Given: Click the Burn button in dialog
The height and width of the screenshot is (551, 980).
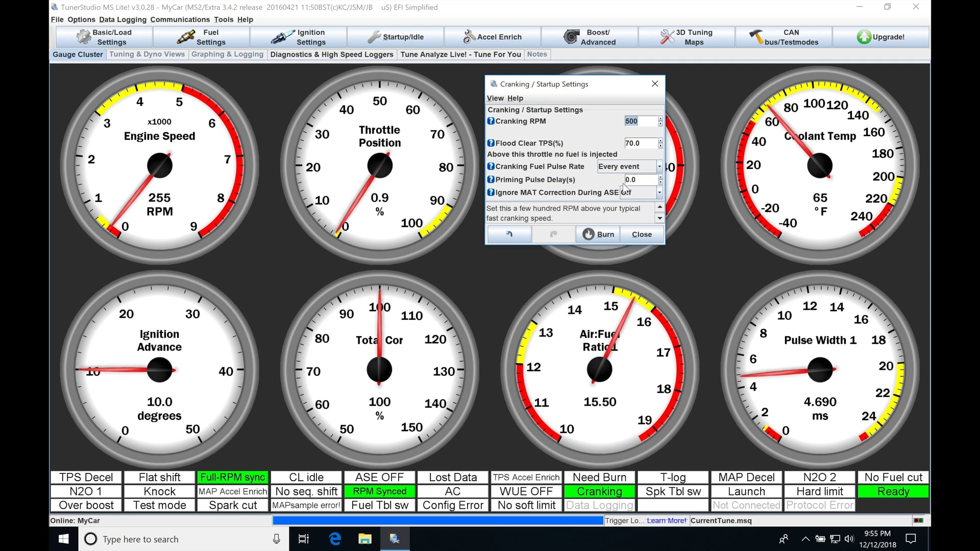Looking at the screenshot, I should tap(598, 234).
